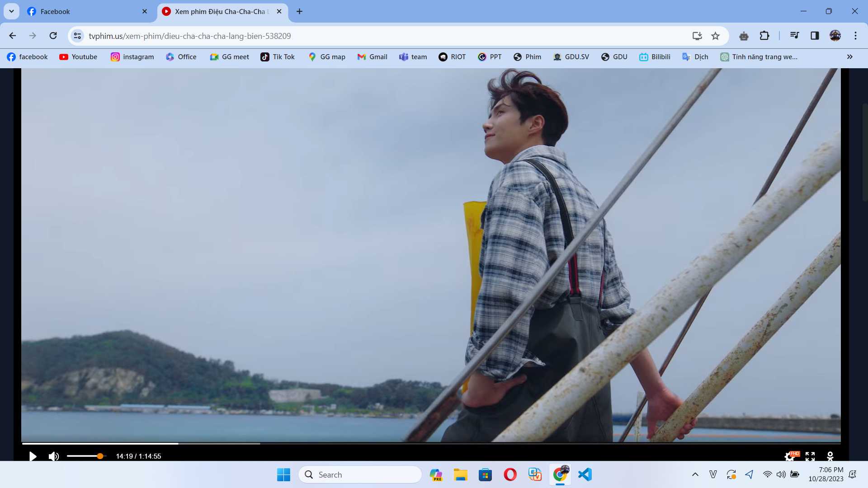Open the GDU.SV bookmark
868x488 pixels.
pos(571,57)
